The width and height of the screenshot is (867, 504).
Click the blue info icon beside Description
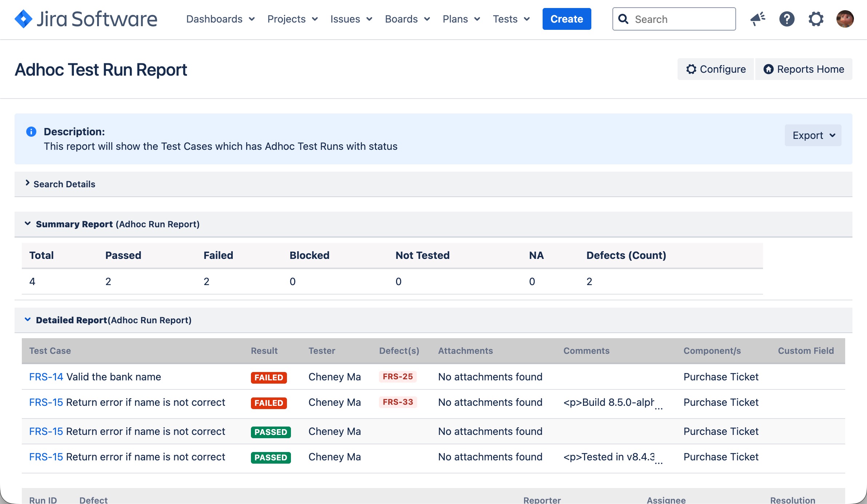[31, 132]
